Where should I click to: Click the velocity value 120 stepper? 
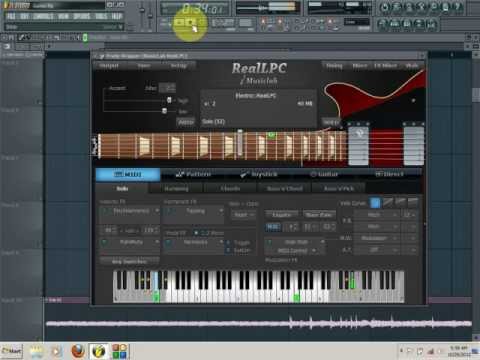151,230
